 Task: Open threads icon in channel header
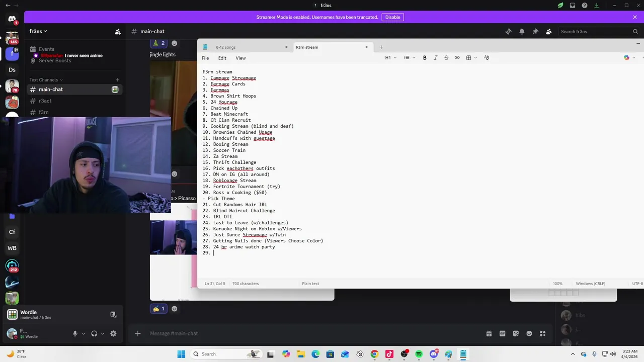click(x=508, y=31)
